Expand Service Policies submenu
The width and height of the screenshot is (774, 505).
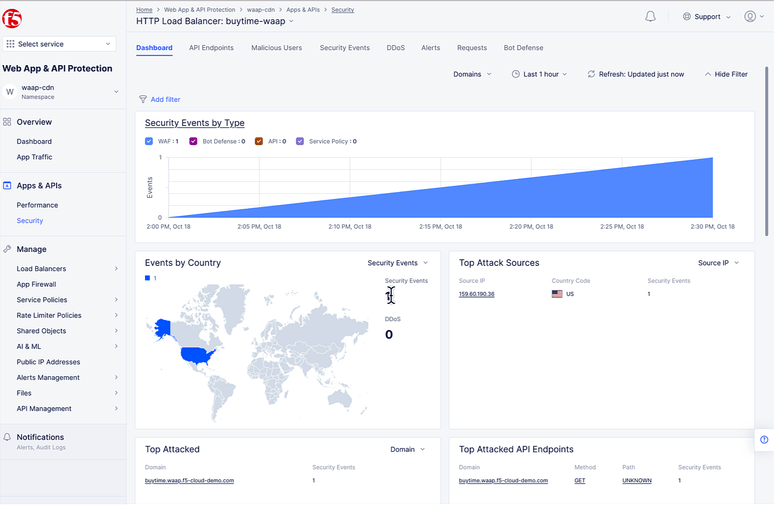pos(116,300)
